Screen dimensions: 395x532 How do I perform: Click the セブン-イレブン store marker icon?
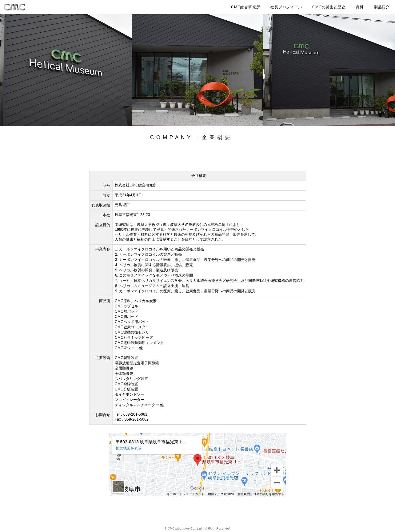(x=204, y=475)
